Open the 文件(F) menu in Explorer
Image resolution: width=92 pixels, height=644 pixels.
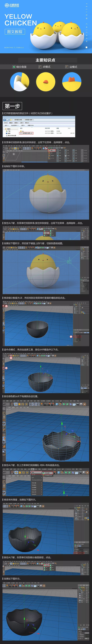point(6,123)
